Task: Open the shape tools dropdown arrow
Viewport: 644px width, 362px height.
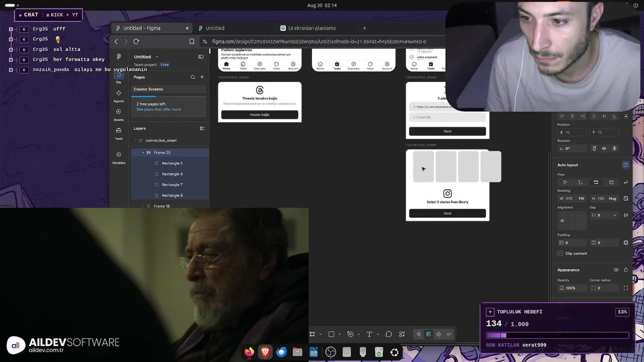Action: (339, 334)
